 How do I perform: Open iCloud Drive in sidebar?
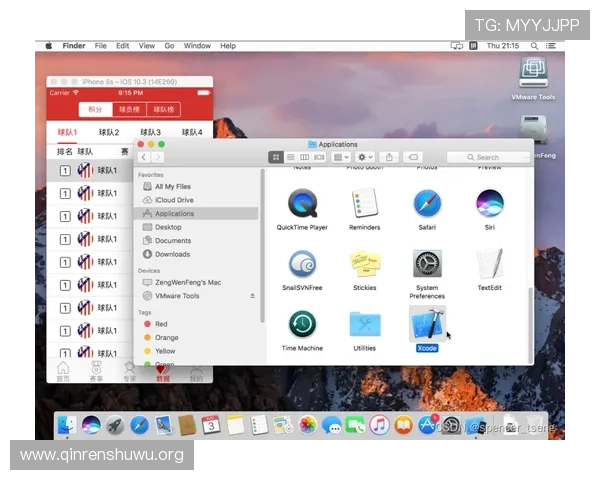(x=196, y=200)
